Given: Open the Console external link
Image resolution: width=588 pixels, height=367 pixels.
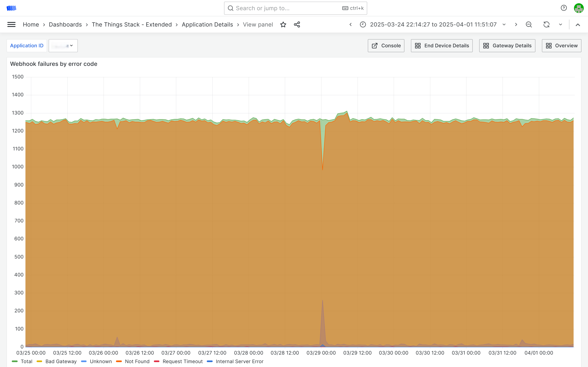Looking at the screenshot, I should point(386,45).
